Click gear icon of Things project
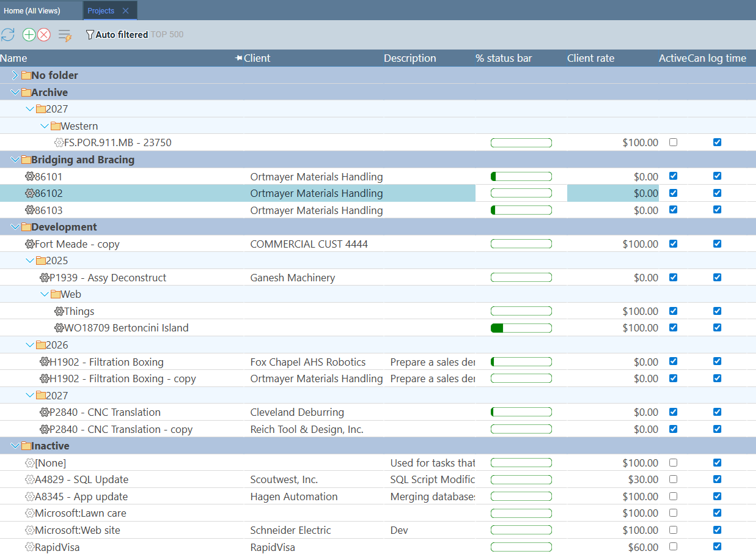 (x=59, y=311)
